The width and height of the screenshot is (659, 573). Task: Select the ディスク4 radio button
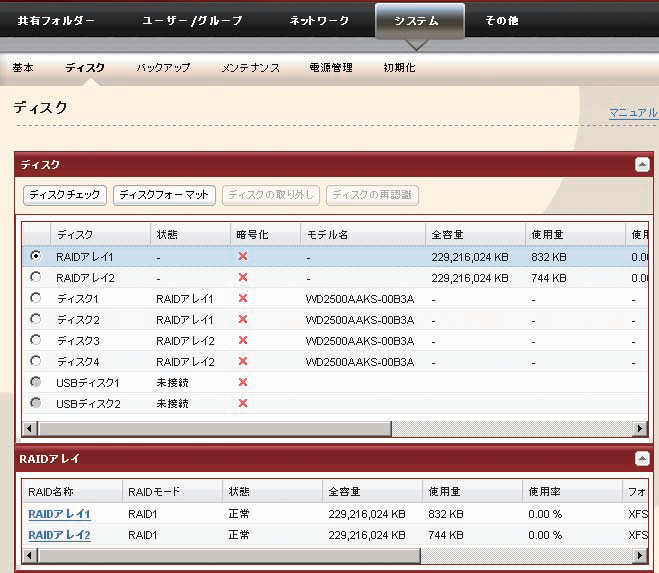tap(36, 361)
